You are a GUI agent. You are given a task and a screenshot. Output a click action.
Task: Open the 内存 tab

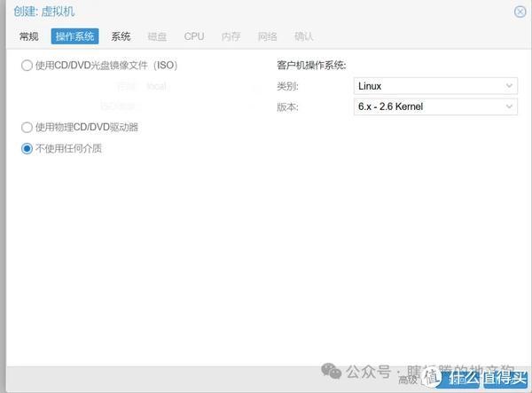coord(231,36)
